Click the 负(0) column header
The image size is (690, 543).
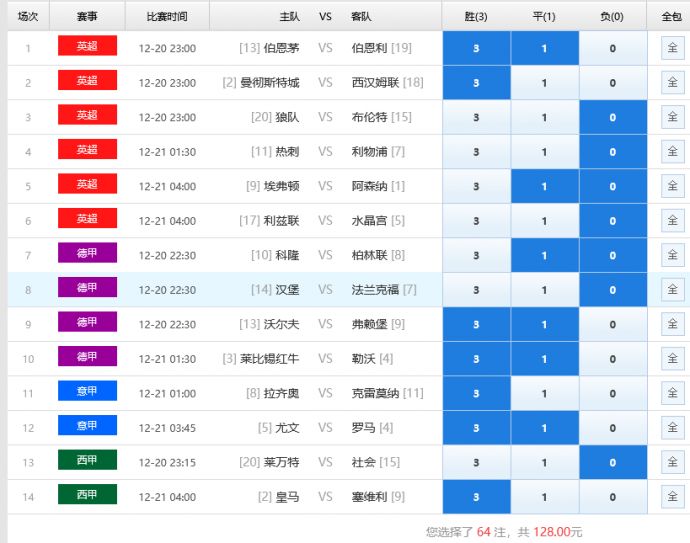613,17
